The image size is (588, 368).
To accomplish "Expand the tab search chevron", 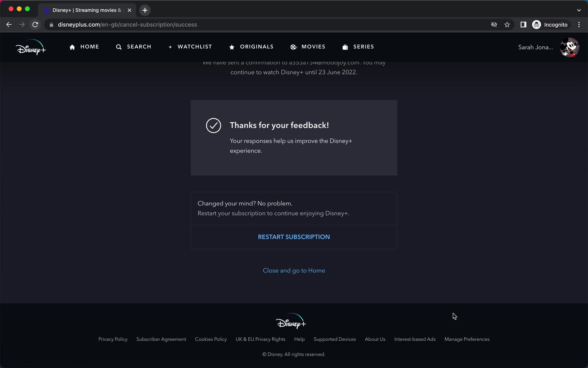I will click(x=579, y=10).
